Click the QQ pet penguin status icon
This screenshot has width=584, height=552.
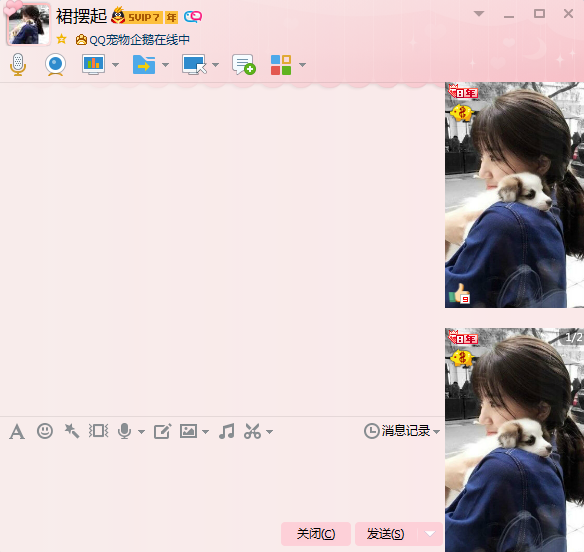click(x=81, y=39)
